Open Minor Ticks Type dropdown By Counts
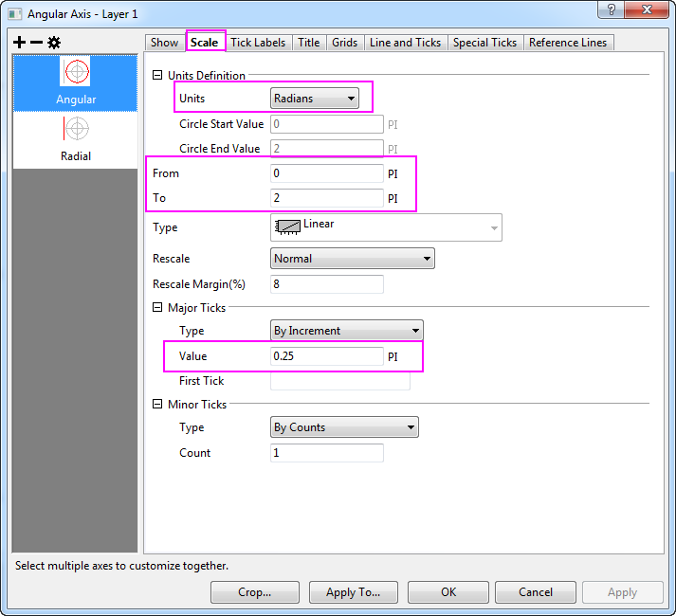676x616 pixels. [x=344, y=427]
